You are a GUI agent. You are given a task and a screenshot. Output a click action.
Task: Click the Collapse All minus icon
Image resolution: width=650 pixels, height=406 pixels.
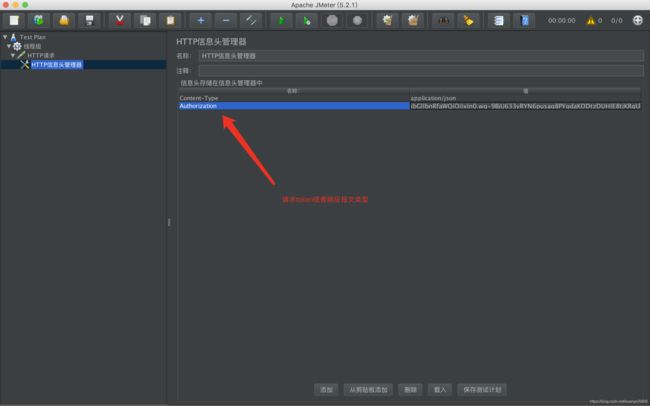tap(226, 20)
